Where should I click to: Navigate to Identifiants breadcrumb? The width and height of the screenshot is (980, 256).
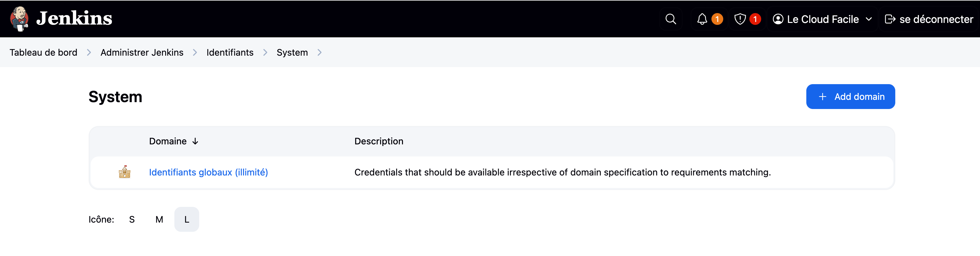(230, 53)
